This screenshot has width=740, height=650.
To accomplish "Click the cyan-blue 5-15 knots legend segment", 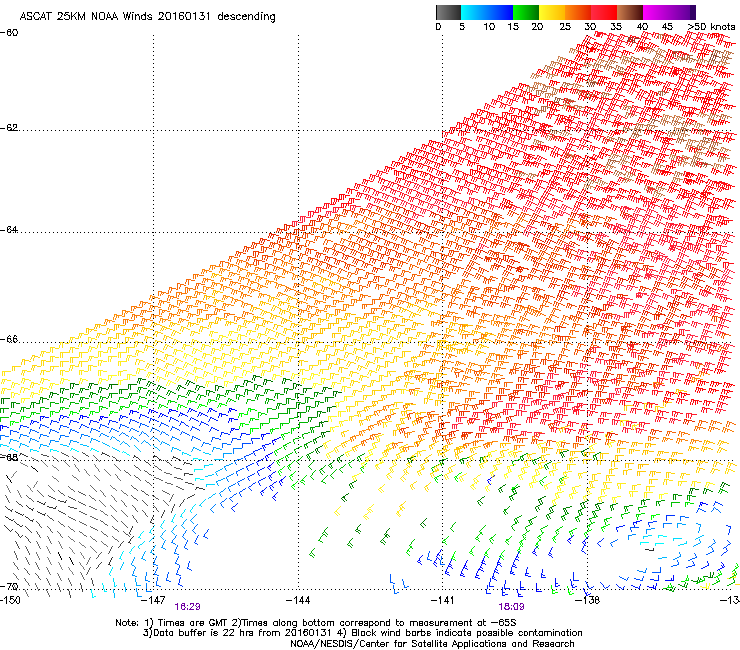I will coord(487,12).
